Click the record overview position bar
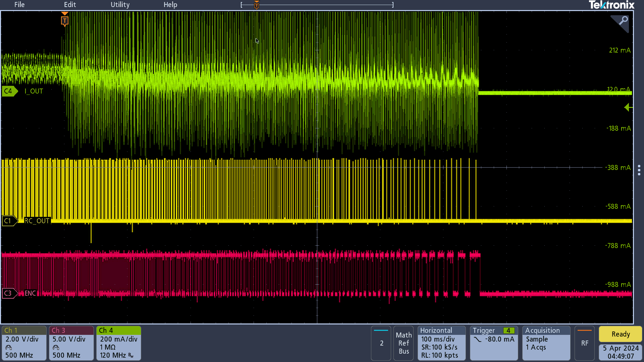 click(x=317, y=5)
